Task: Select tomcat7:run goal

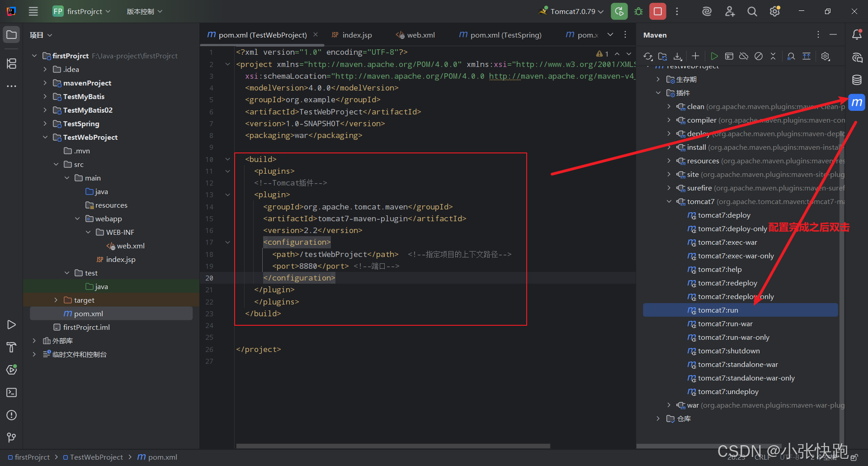Action: (x=741, y=310)
